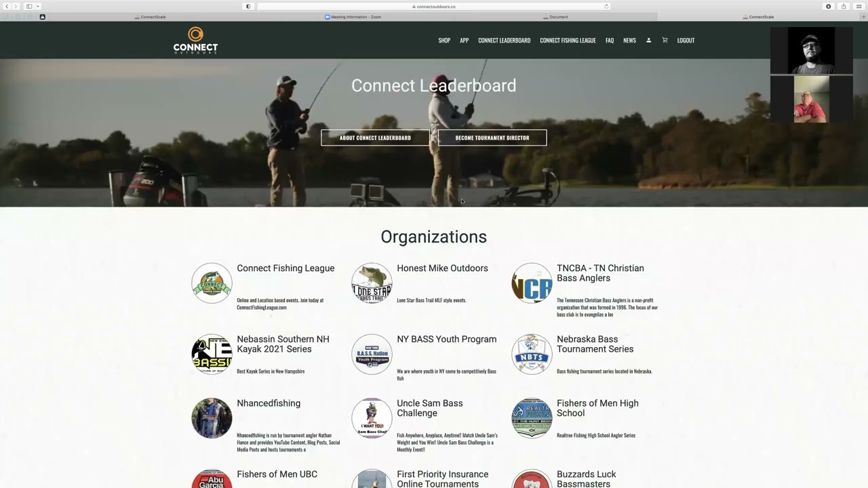Open Nebassin Southern NH Kayak 2021 Series
Image resolution: width=868 pixels, height=488 pixels.
[283, 344]
